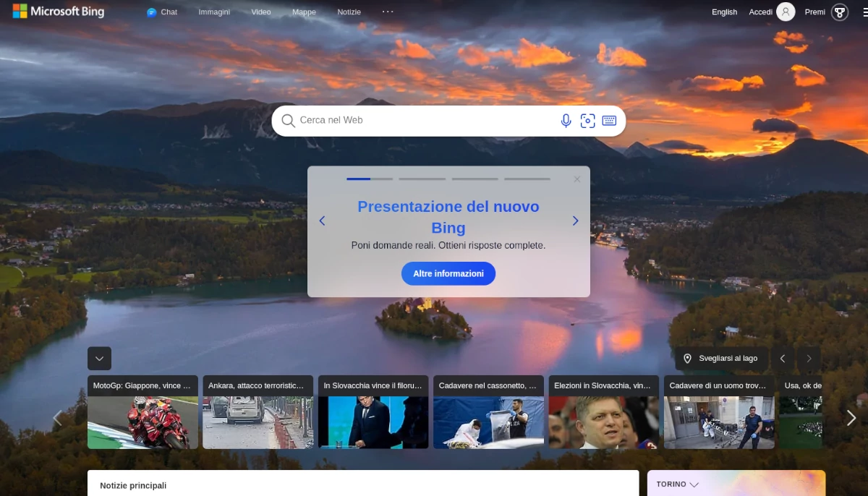Open the 'Cadavere di un uomo' news card
868x496 pixels.
pyautogui.click(x=719, y=412)
